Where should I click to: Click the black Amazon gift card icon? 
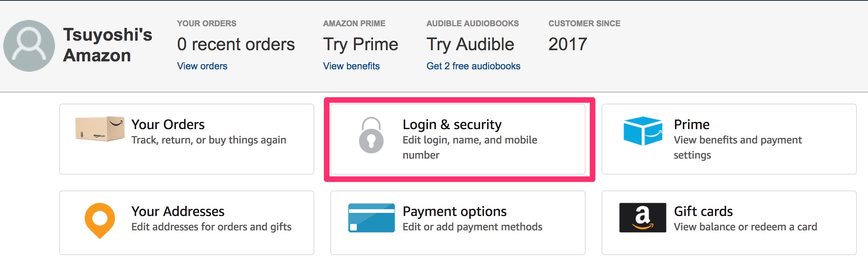pyautogui.click(x=643, y=218)
